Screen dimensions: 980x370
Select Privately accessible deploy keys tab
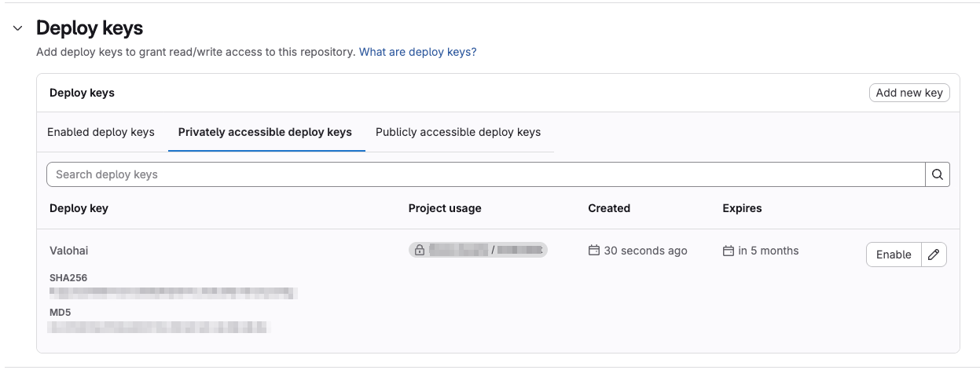point(265,132)
